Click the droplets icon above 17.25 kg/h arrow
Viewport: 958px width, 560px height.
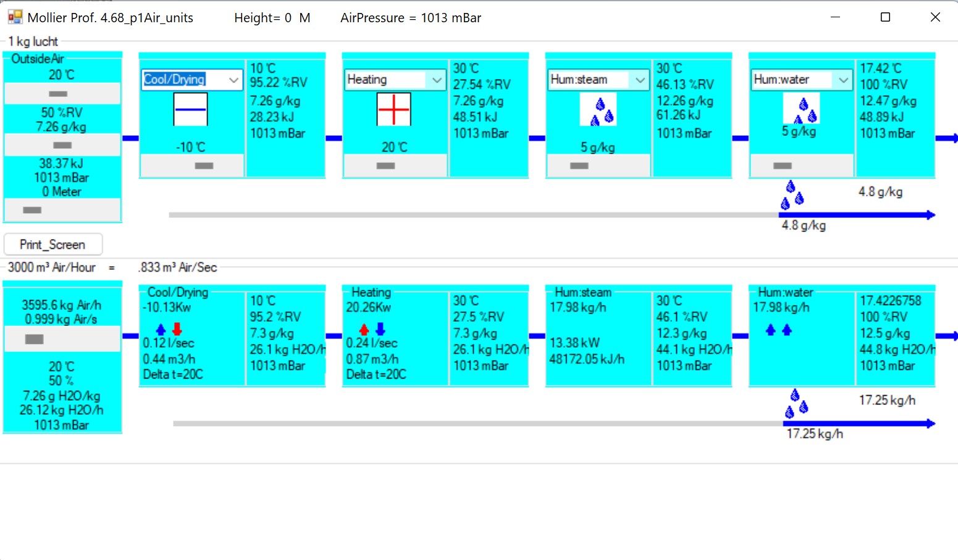[x=796, y=404]
